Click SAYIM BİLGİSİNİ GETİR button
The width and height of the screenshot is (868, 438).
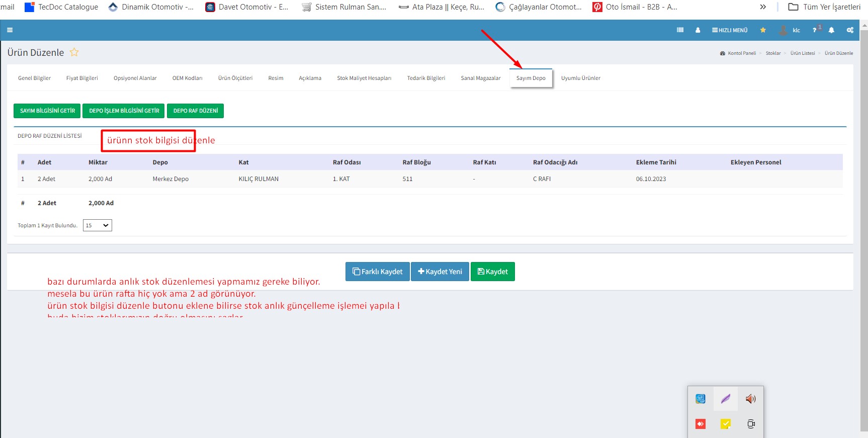47,111
